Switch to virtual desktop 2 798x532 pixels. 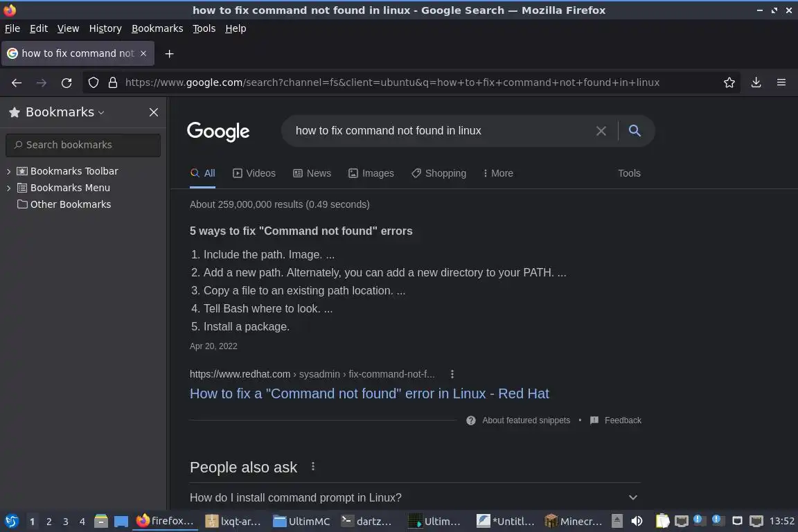49,522
